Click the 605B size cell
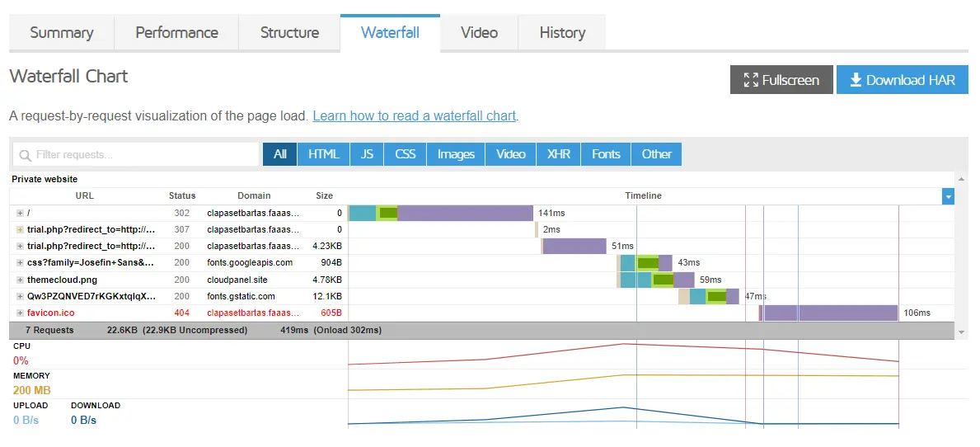Image resolution: width=980 pixels, height=447 pixels. click(x=331, y=313)
